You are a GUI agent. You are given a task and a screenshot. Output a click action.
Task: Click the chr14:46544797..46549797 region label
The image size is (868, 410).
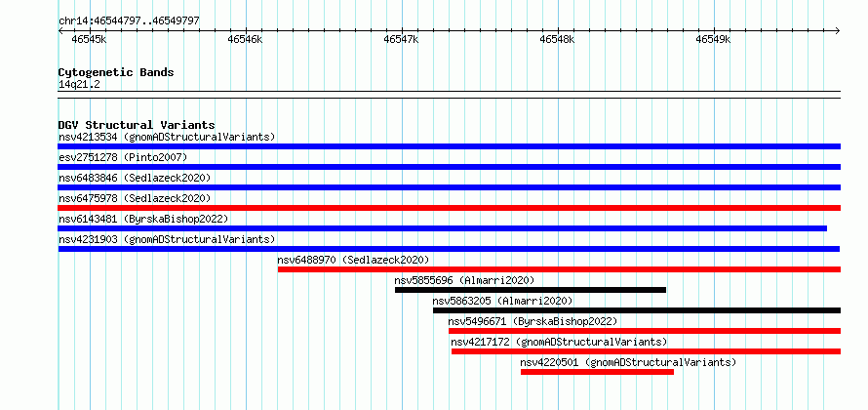(x=129, y=20)
